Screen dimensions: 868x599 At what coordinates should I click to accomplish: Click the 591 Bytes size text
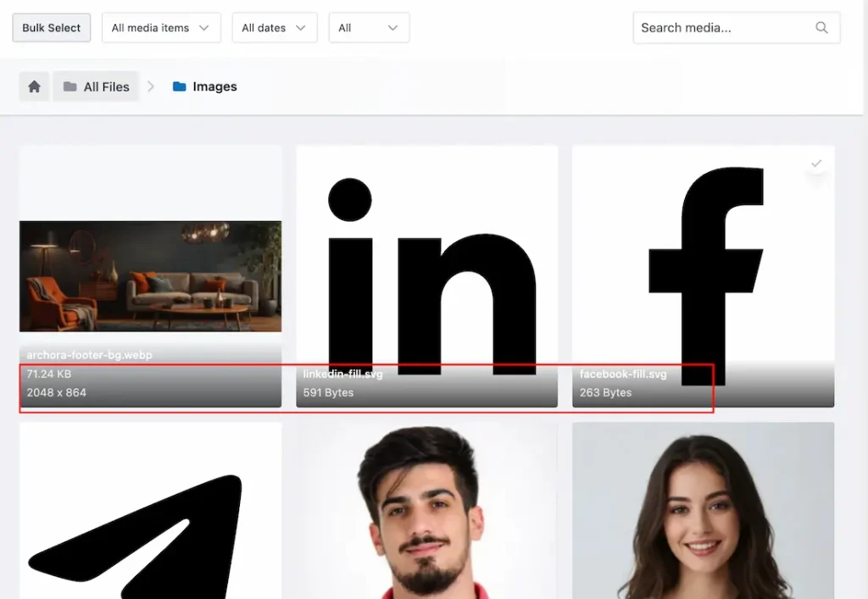coord(328,392)
